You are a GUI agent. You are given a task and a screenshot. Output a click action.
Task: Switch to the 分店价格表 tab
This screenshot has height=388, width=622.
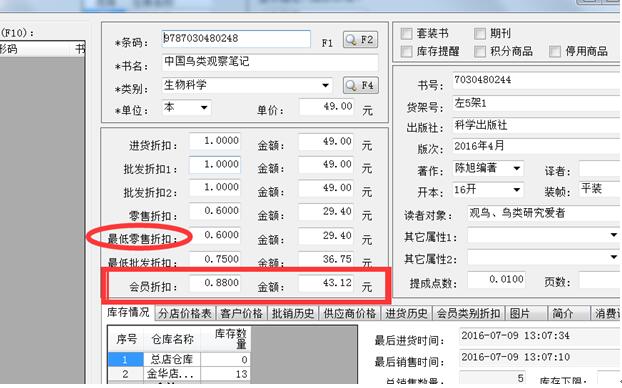click(x=185, y=313)
